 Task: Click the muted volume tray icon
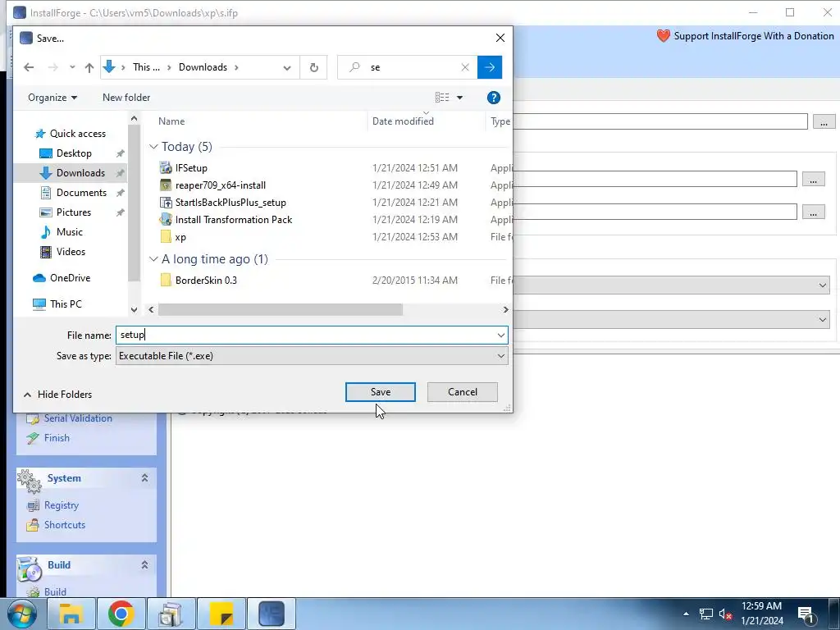click(726, 614)
